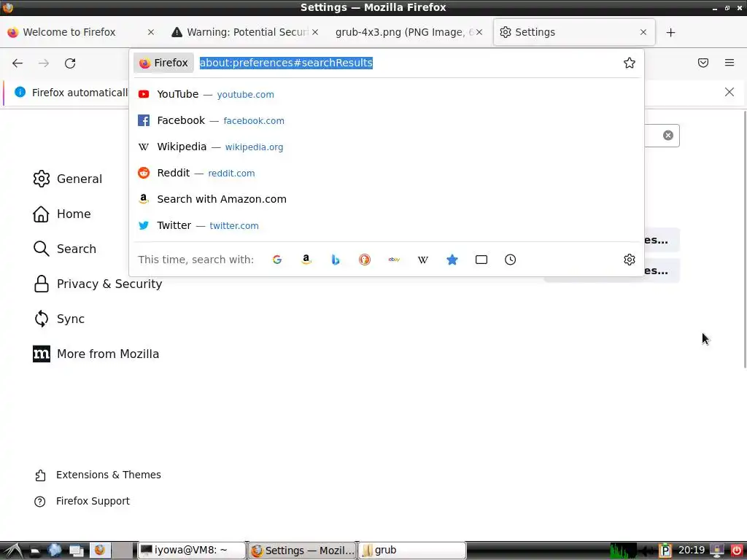The height and width of the screenshot is (560, 747).
Task: Select the highlighted address bar URL text
Action: 286,63
